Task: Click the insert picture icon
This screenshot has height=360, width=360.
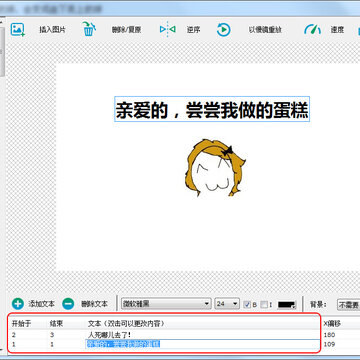Action: [x=18, y=30]
